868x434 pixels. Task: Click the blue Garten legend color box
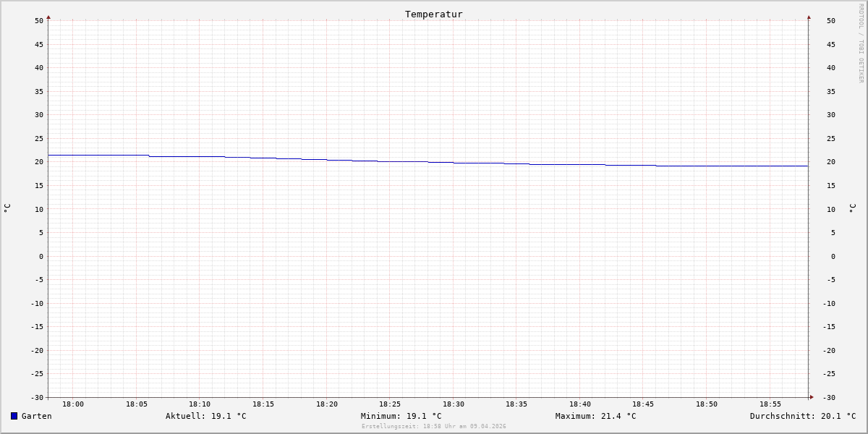[14, 416]
